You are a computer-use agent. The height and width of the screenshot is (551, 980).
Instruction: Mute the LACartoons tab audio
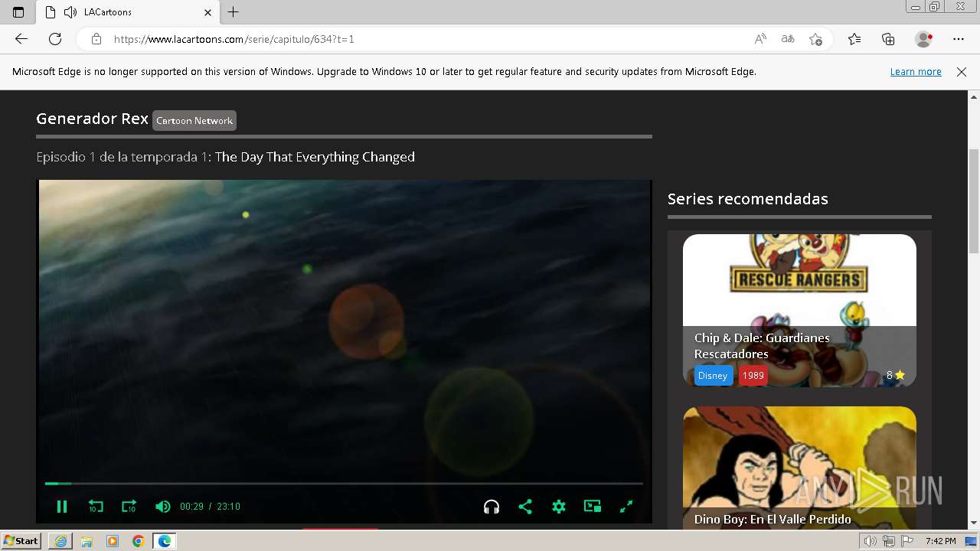(x=70, y=12)
